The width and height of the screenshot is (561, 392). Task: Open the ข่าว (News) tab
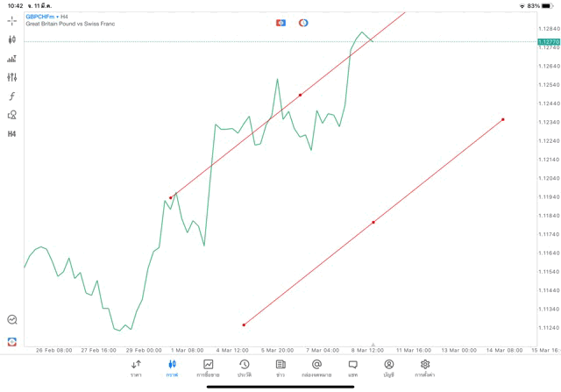click(x=280, y=367)
